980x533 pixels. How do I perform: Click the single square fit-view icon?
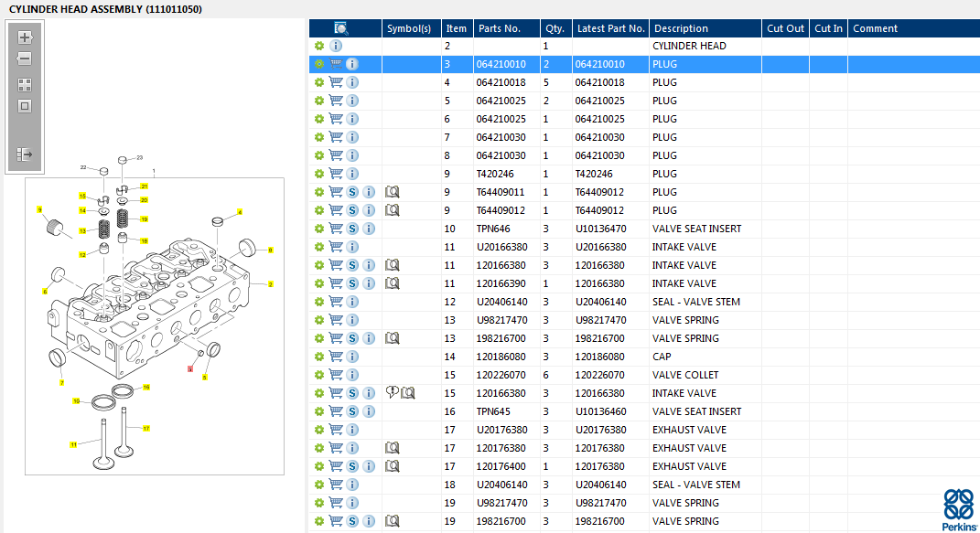click(25, 106)
